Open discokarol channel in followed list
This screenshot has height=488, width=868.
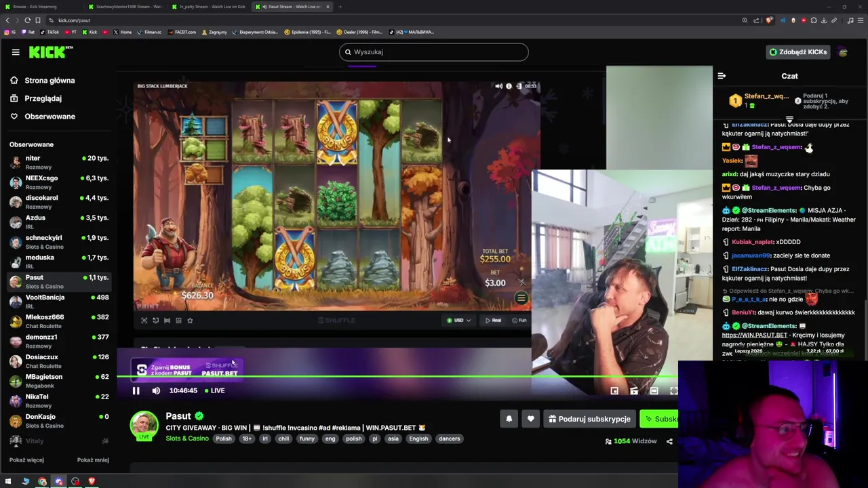pos(58,201)
